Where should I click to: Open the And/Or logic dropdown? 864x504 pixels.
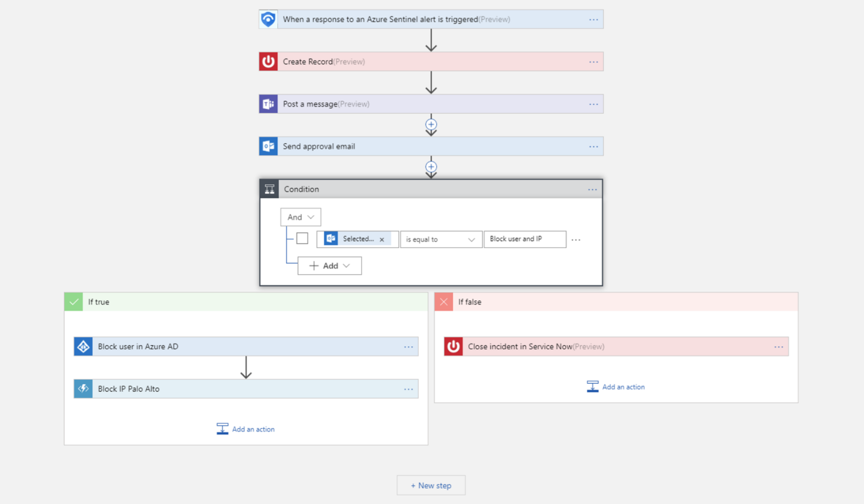pyautogui.click(x=300, y=217)
